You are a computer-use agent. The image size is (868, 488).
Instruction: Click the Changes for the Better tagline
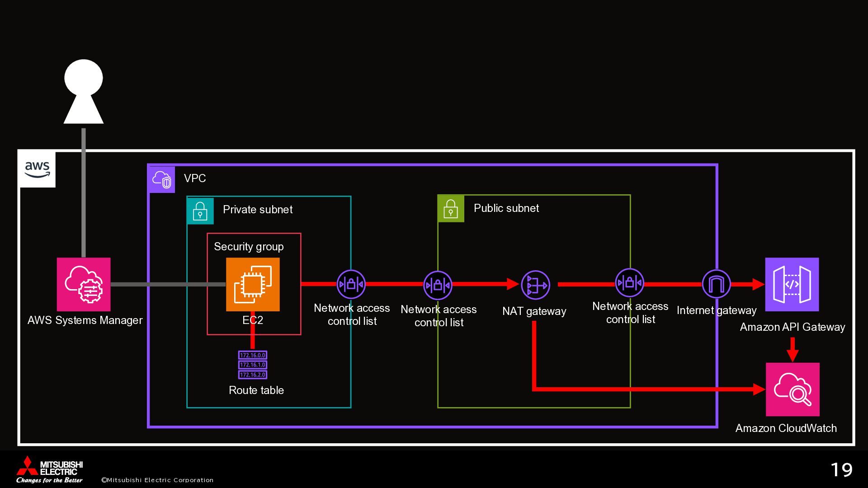(x=49, y=480)
